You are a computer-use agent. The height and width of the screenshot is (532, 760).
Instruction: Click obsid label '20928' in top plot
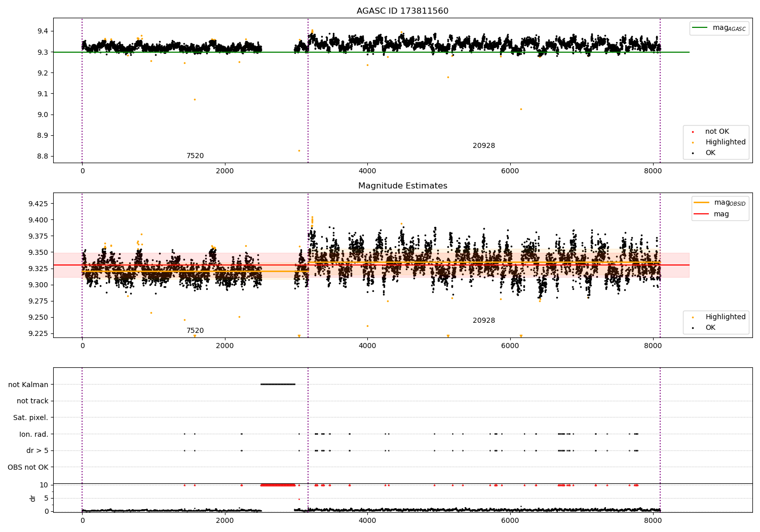(x=484, y=146)
